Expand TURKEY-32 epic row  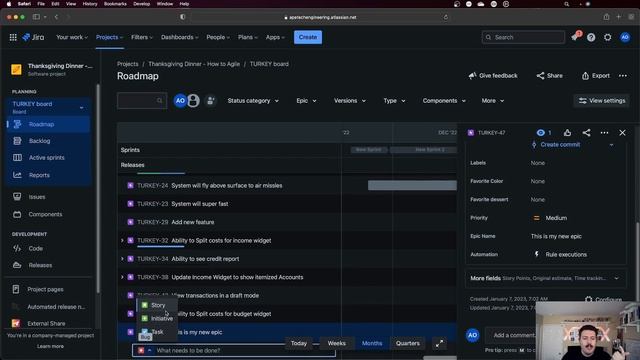(x=122, y=241)
